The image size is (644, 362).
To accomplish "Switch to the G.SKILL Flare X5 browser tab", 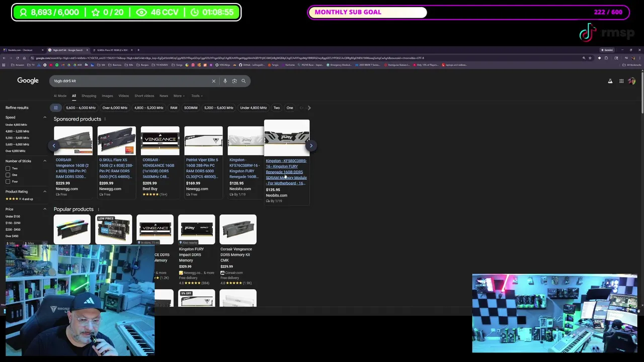I will [113, 50].
